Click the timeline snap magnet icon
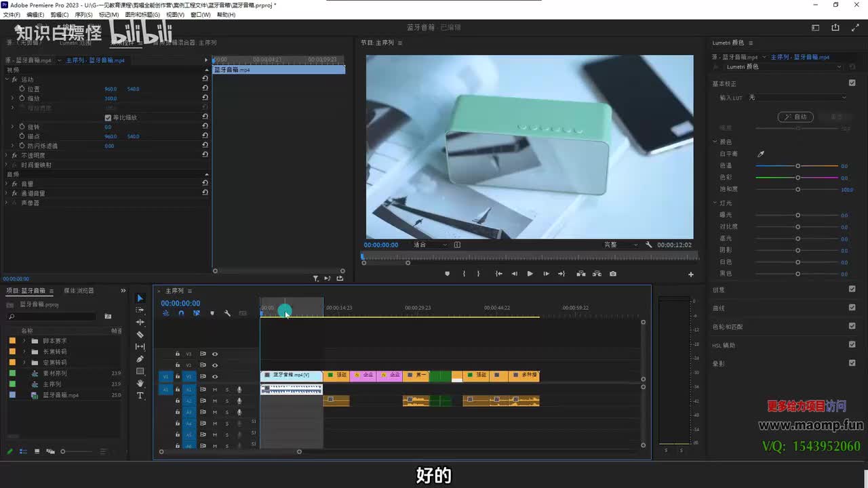This screenshot has height=488, width=868. coord(181,313)
